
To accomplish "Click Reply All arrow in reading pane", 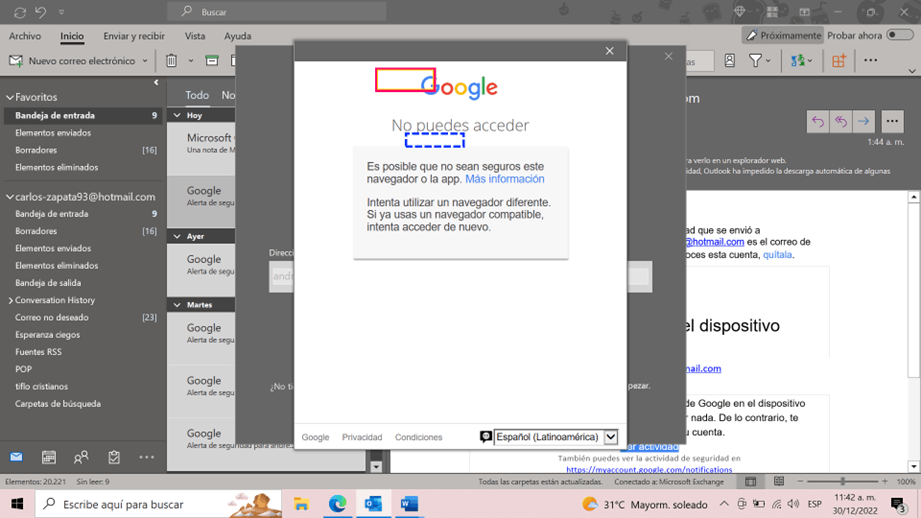I will tap(841, 122).
